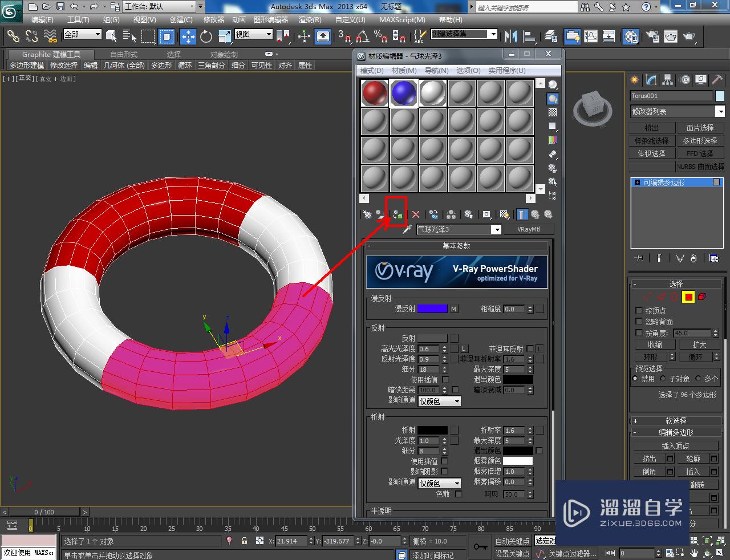
Task: Toggle 菲涅耳反射 checkbox
Action: [530, 348]
